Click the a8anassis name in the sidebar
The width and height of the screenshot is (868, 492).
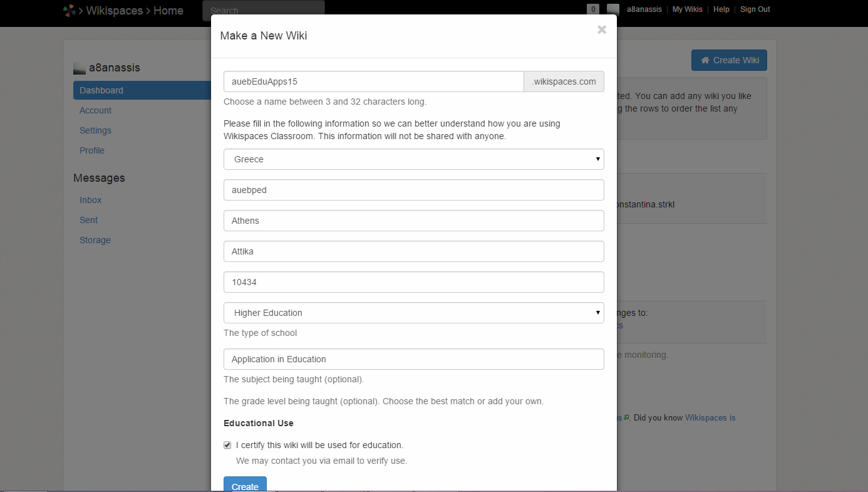point(115,68)
